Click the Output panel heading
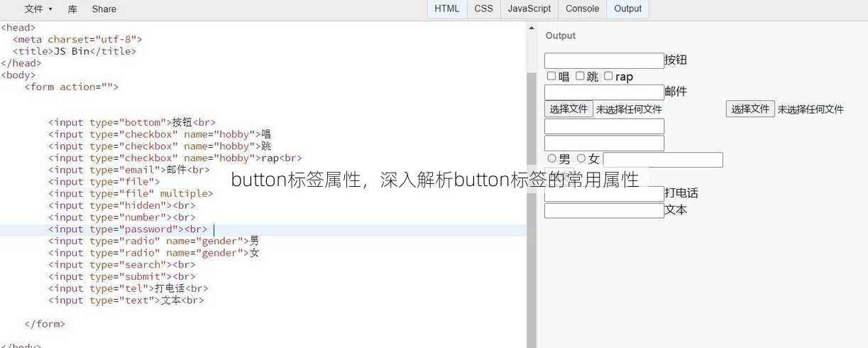Screen dimensions: 868x348 (x=561, y=36)
